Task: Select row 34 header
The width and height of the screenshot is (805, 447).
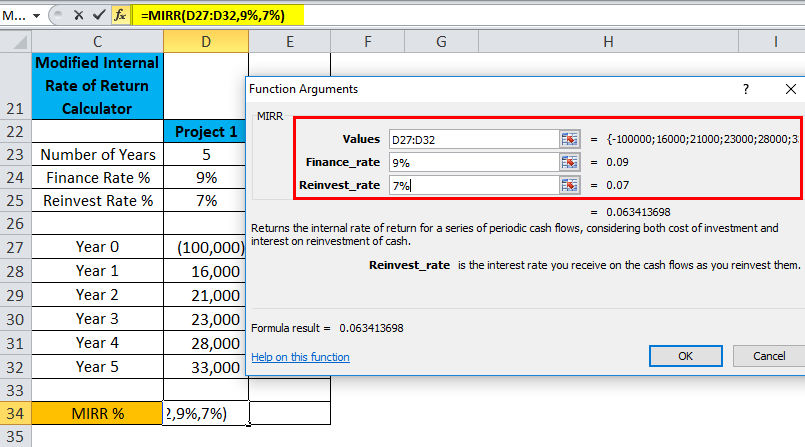Action: 15,413
